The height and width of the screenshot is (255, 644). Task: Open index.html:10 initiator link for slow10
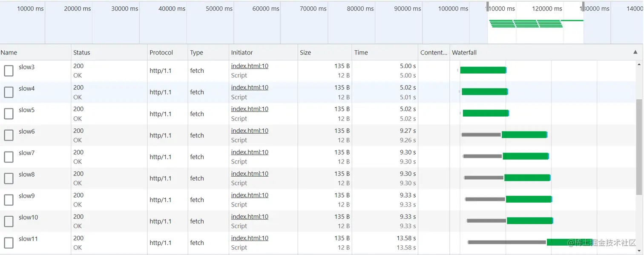click(x=250, y=217)
